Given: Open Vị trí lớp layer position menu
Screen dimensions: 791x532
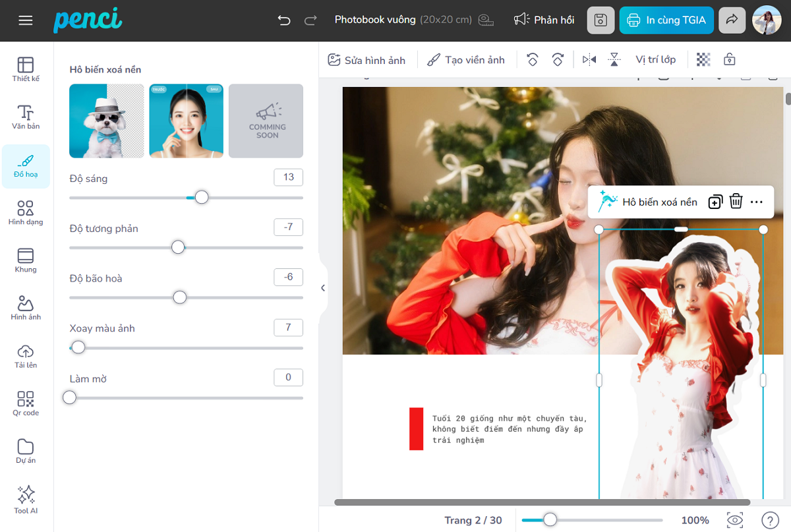Looking at the screenshot, I should 655,60.
